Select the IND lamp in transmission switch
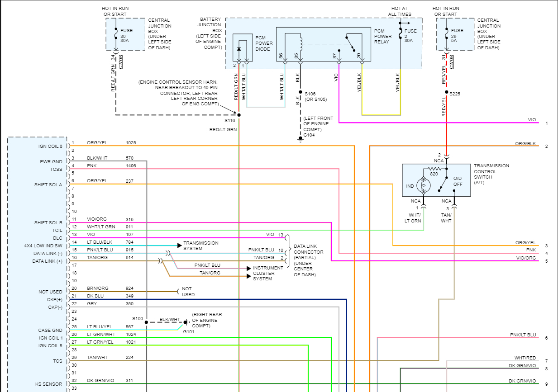The width and height of the screenshot is (558, 392). [x=424, y=185]
